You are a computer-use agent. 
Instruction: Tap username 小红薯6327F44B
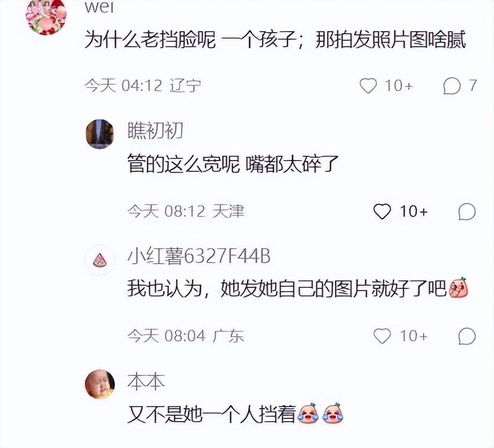tap(199, 256)
